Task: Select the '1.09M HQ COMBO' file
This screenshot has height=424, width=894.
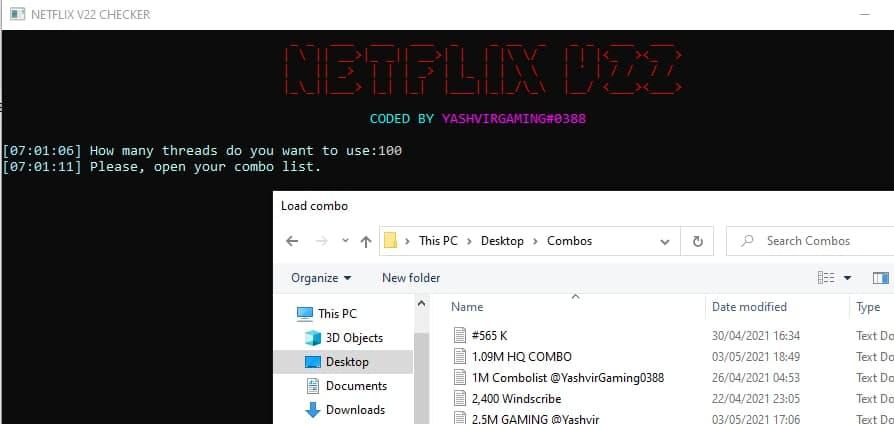Action: tap(521, 357)
